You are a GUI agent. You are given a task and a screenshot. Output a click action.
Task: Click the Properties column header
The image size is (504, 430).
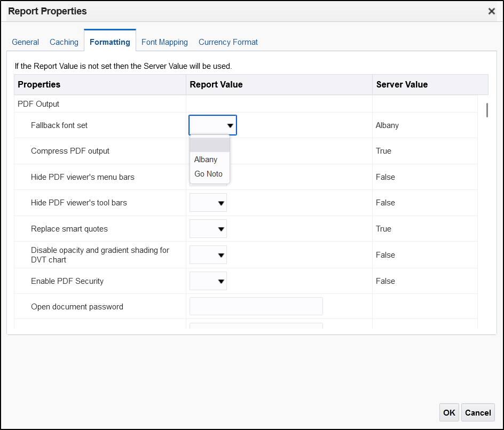(x=39, y=84)
